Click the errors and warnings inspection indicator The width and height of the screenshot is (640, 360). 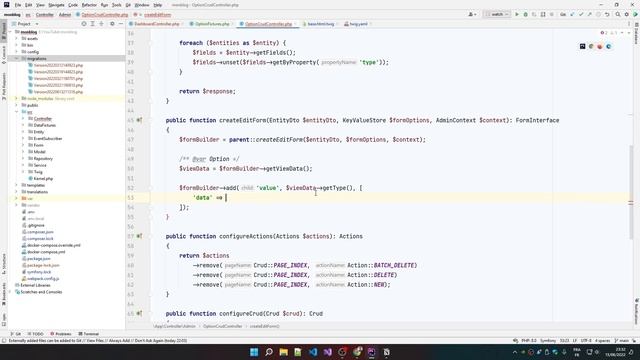coord(609,33)
